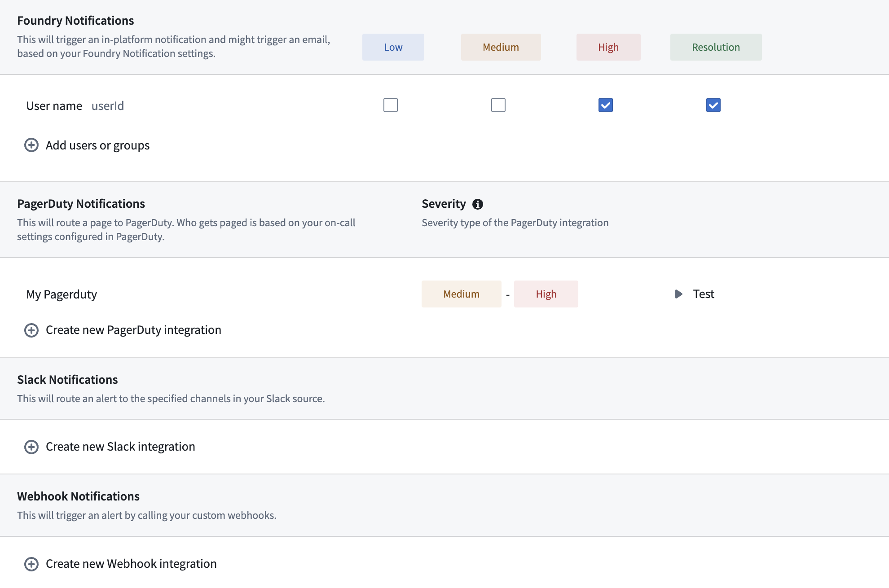Click the plus icon to add users or groups

click(31, 145)
